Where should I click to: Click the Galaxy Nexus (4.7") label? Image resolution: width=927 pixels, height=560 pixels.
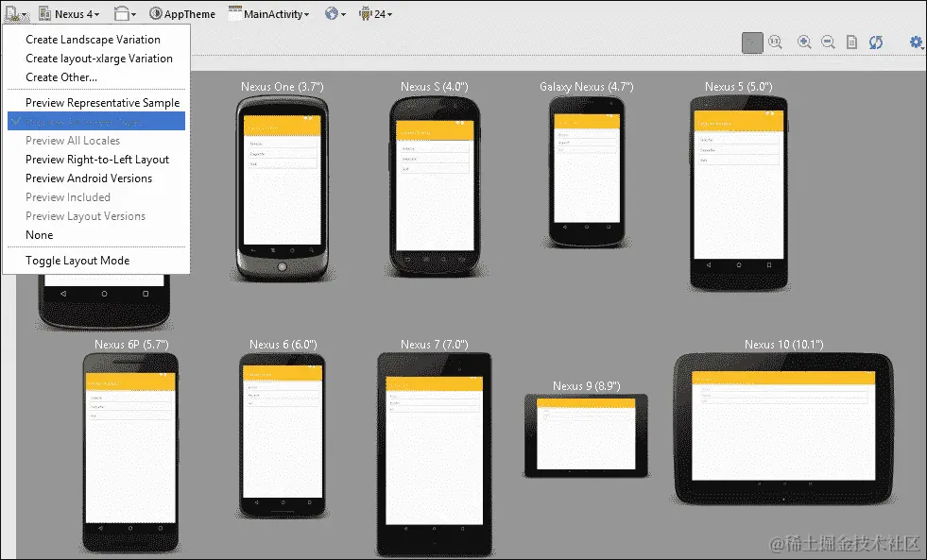point(587,87)
